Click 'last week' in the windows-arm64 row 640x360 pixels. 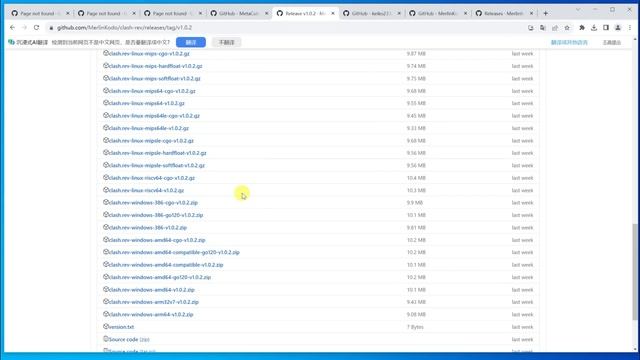(522, 315)
